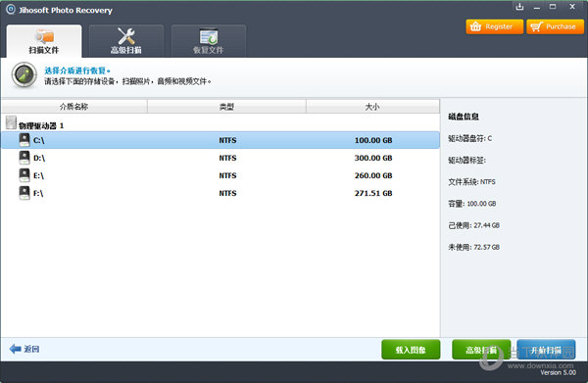Click the 驱动器盘符: C info line
588x383 pixels.
pos(469,138)
